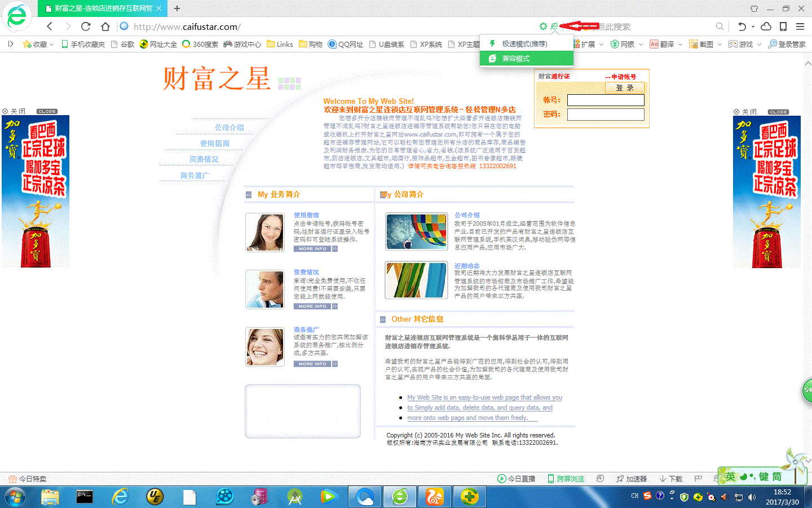Viewport: 812px width, 508px height.
Task: Open the 公司介绍 navigation link
Action: 229,128
